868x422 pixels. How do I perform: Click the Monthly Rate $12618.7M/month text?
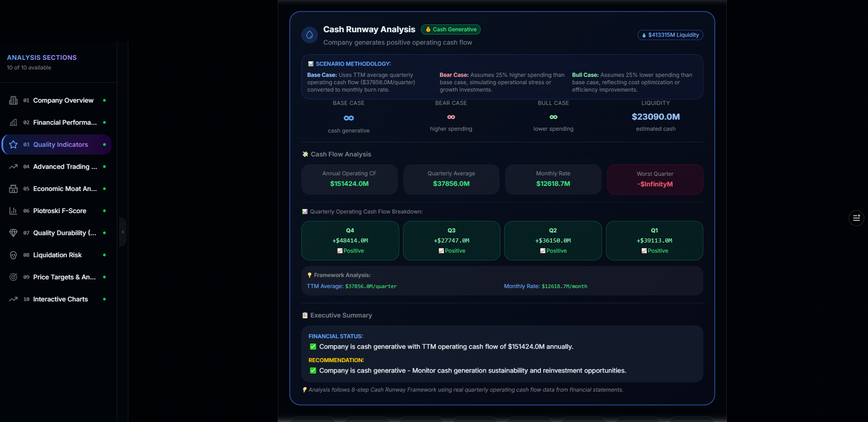point(546,286)
